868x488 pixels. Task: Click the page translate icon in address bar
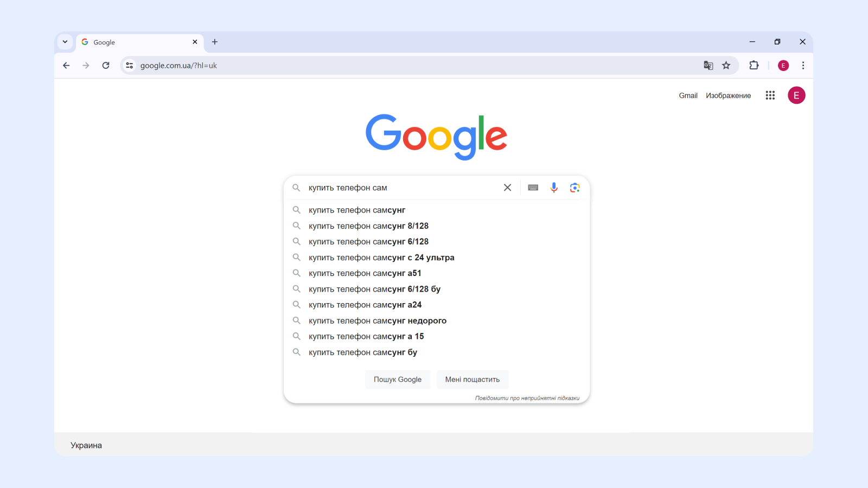[x=709, y=65]
